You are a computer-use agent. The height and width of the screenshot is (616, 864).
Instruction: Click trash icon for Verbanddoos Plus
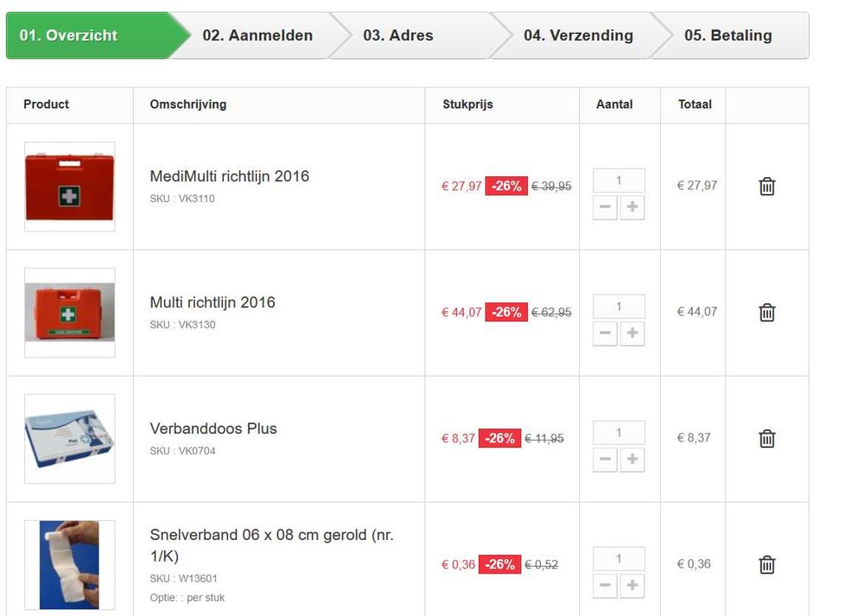(767, 438)
